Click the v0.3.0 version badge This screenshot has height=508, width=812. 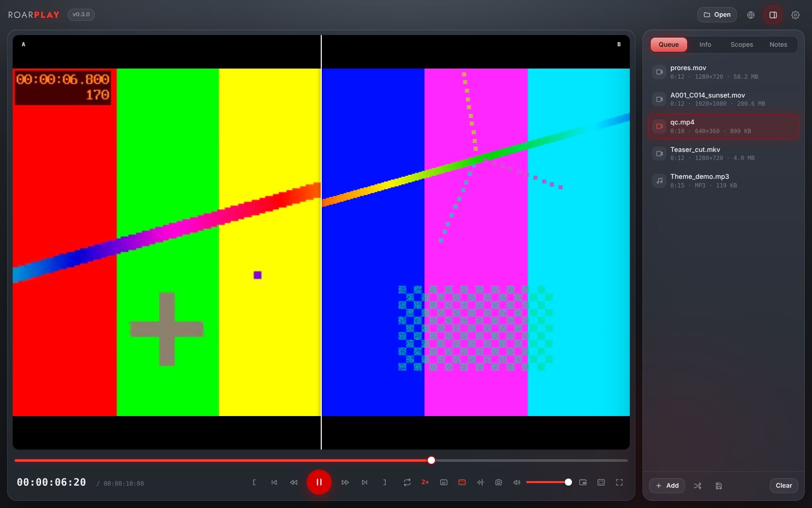point(81,15)
